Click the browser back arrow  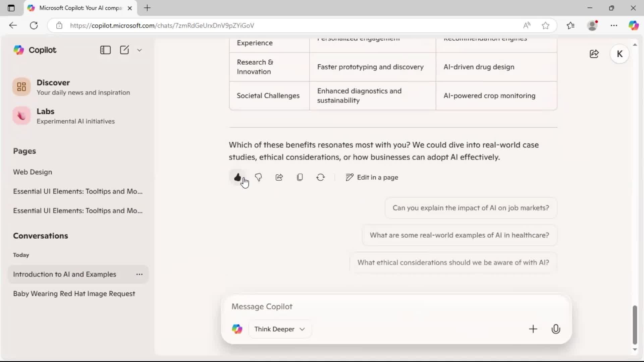pos(13,25)
